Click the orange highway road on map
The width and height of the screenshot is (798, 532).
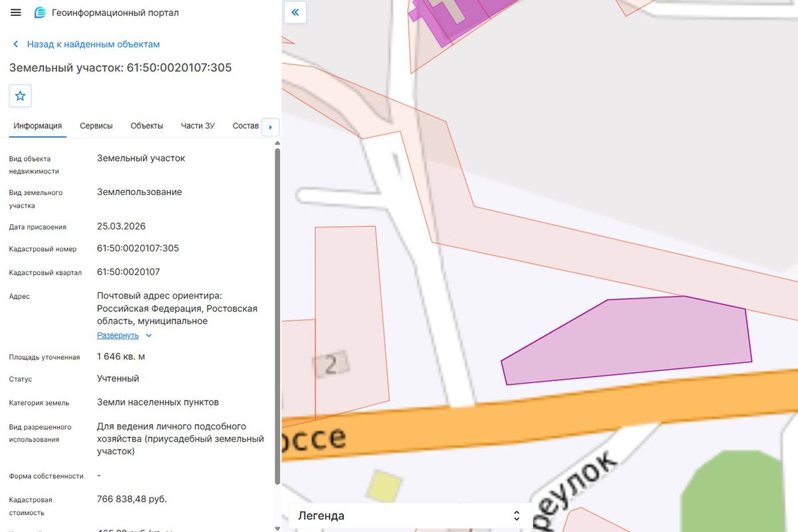pyautogui.click(x=539, y=416)
